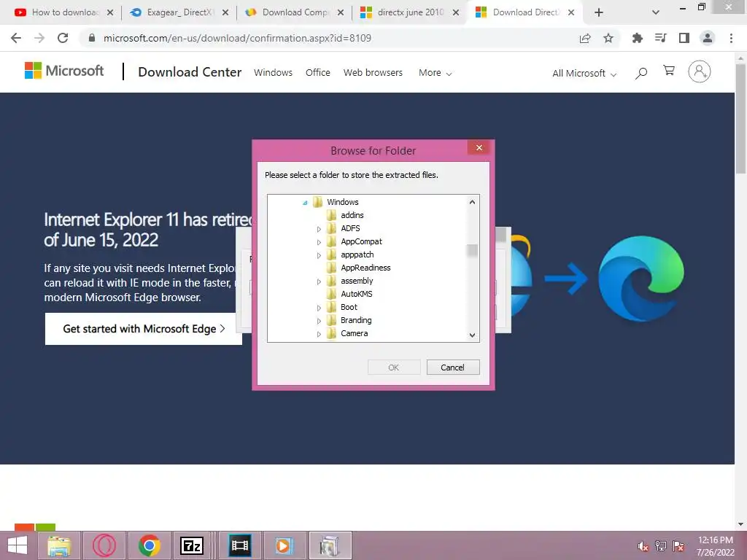The image size is (747, 560).
Task: Click the share page icon in address bar
Action: [585, 38]
